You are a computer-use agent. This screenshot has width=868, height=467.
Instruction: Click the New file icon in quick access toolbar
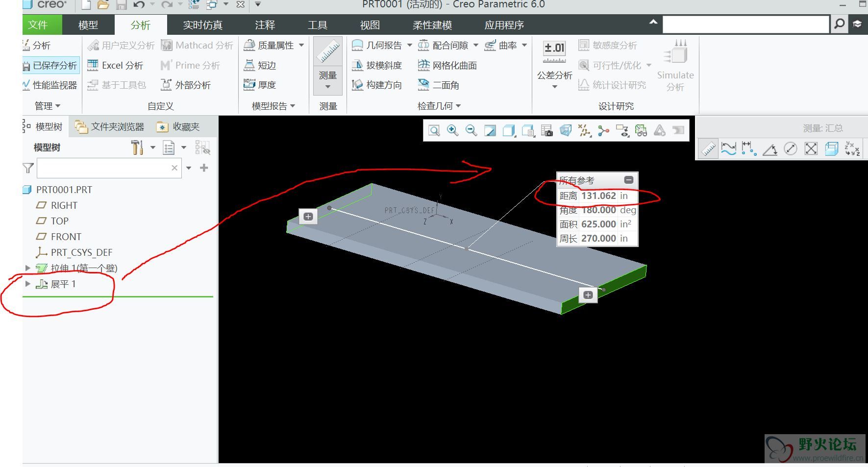(86, 5)
